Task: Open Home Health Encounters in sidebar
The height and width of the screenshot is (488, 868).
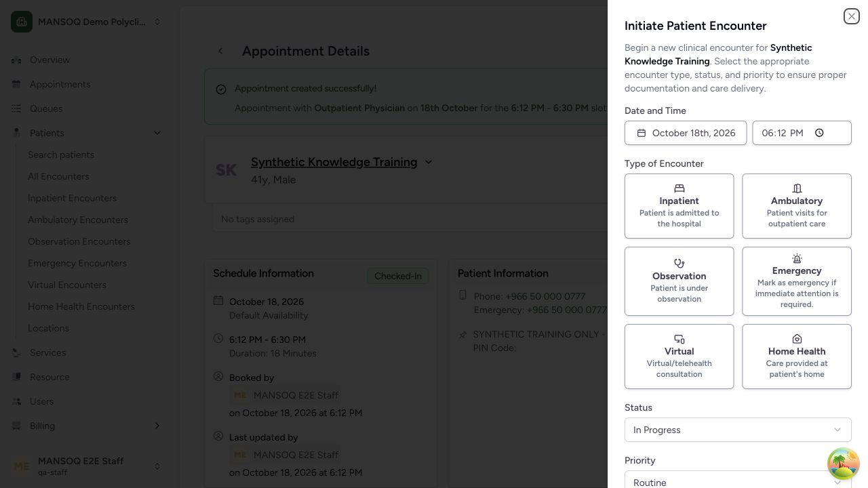Action: (81, 306)
